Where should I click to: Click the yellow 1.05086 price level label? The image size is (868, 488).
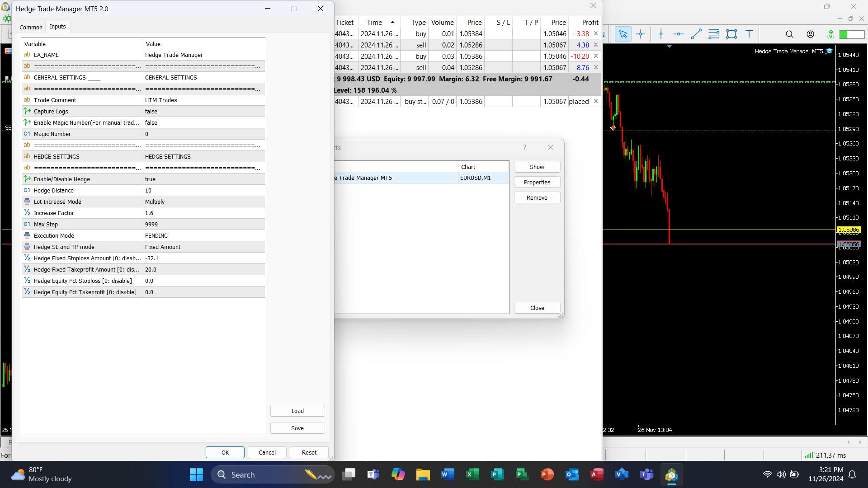pos(849,230)
